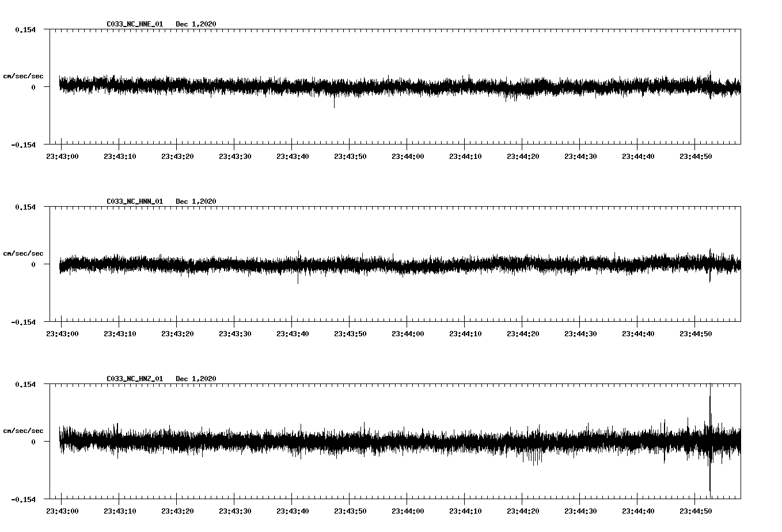Click the 23:44:50 tick label on bottom plot

coord(696,511)
